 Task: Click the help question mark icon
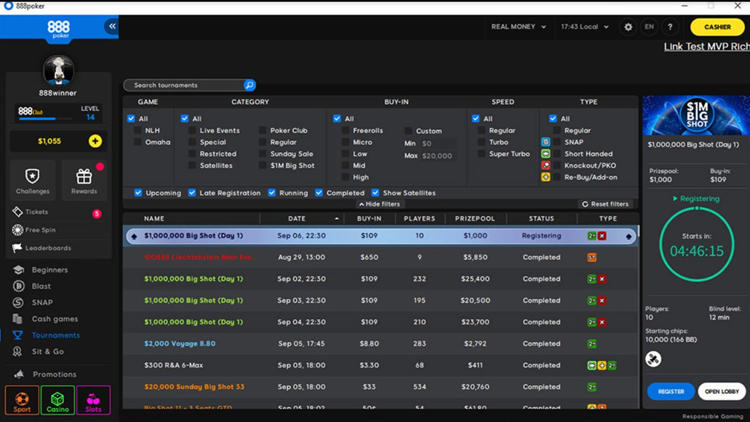click(x=670, y=27)
